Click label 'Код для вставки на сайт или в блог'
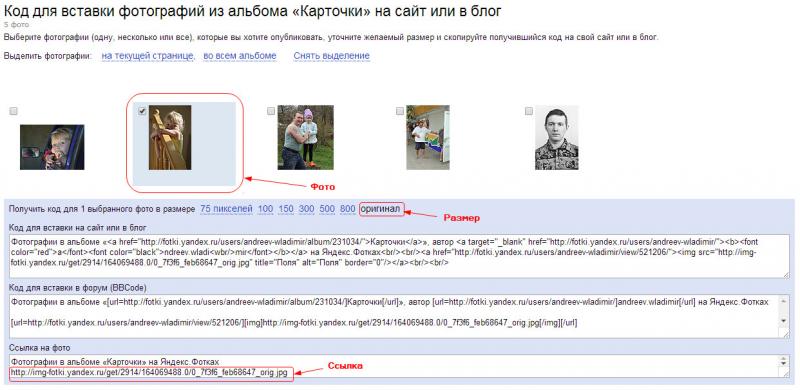Screen dimensions: 800x390 78,228
